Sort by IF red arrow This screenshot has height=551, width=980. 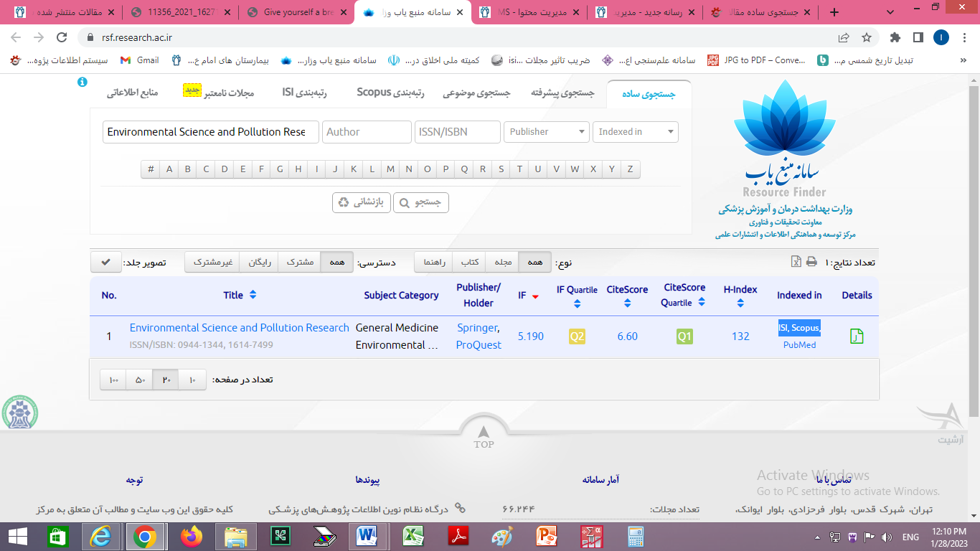pyautogui.click(x=535, y=296)
